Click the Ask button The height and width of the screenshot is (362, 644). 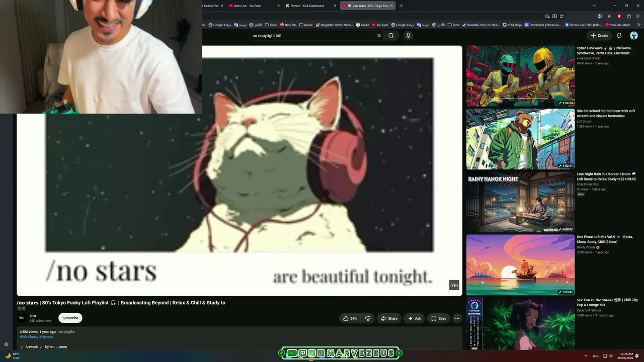[x=415, y=318]
